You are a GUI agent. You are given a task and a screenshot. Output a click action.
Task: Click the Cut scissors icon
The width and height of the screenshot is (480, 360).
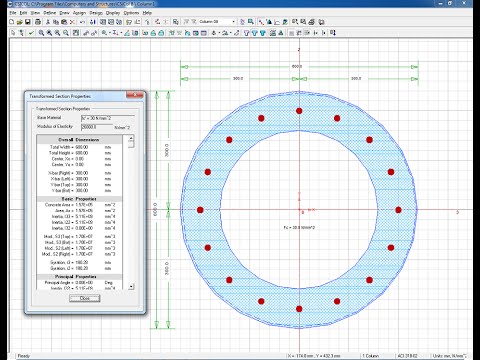[48, 22]
